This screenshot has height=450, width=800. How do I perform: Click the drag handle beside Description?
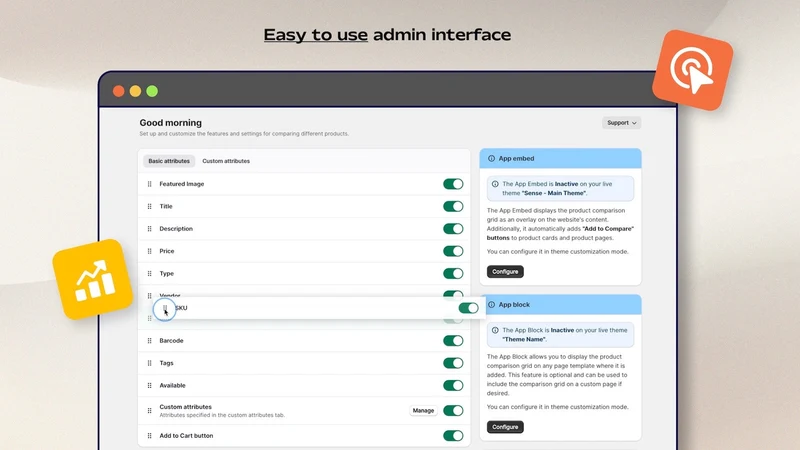[149, 229]
